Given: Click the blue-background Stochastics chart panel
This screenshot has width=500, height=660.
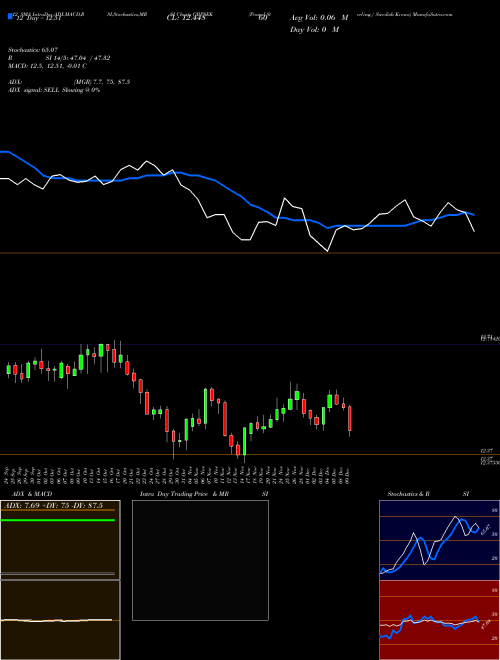Looking at the screenshot, I should [x=439, y=540].
